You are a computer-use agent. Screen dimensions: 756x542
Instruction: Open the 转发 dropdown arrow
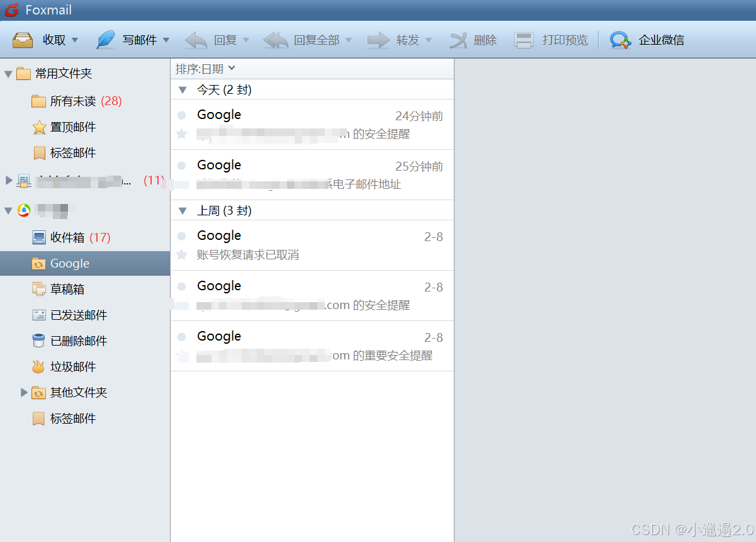[429, 40]
